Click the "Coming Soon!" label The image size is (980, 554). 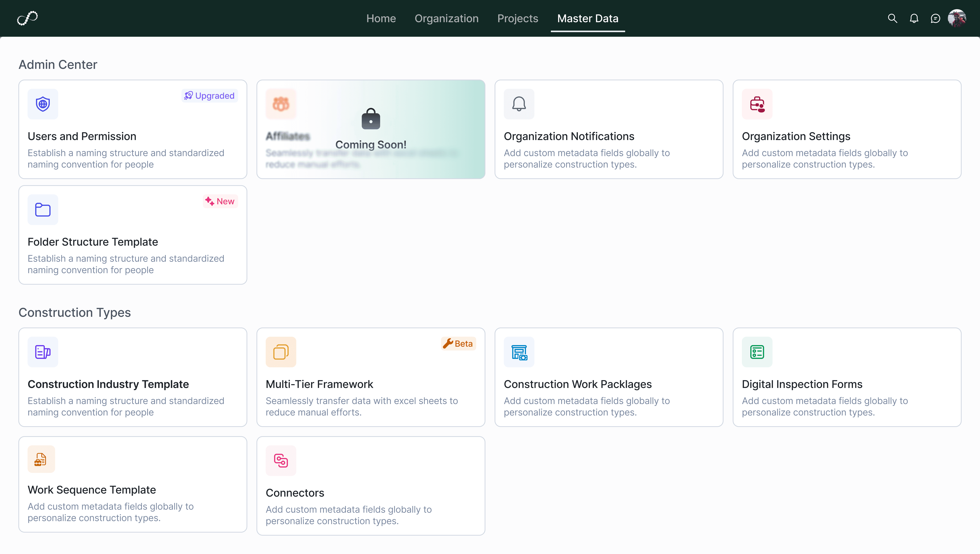pyautogui.click(x=371, y=145)
